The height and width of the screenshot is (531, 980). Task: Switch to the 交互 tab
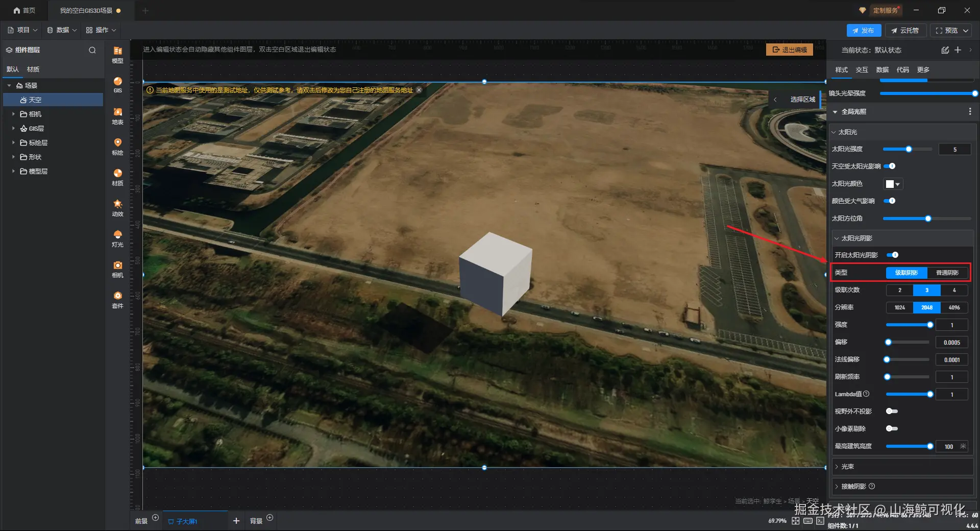862,70
